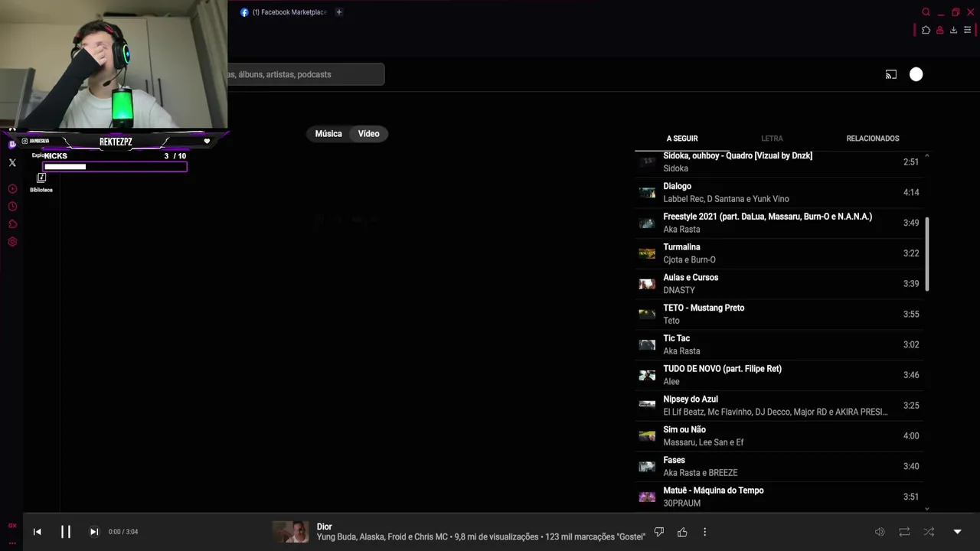Open artist Alee link in queue
The image size is (980, 551).
[x=671, y=382]
